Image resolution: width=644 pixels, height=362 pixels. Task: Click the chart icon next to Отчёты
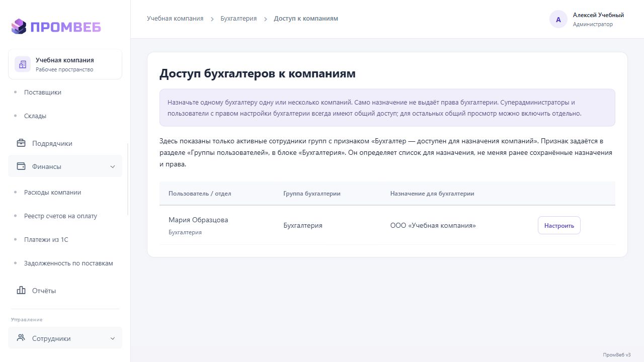(21, 291)
